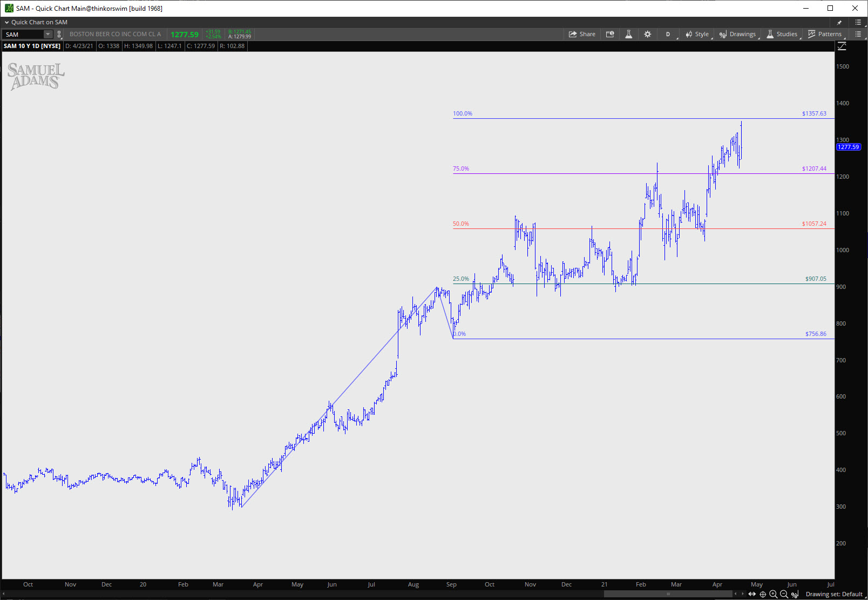Click the SAM 10 Y 1D [NYSE] label
868x600 pixels.
tap(32, 46)
